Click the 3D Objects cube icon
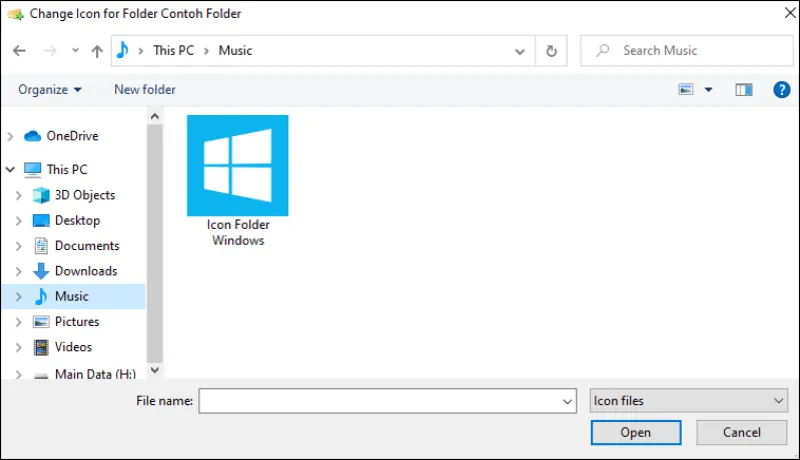 tap(41, 195)
